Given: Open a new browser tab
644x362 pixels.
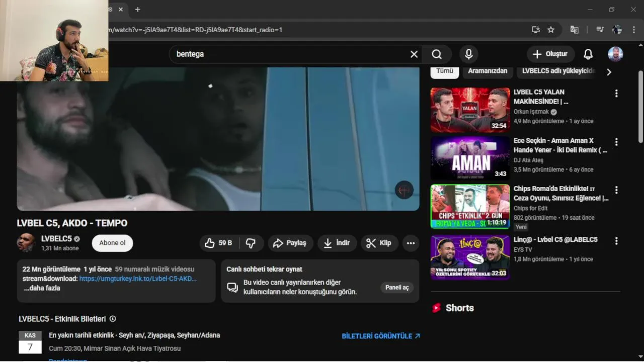Looking at the screenshot, I should [x=137, y=10].
